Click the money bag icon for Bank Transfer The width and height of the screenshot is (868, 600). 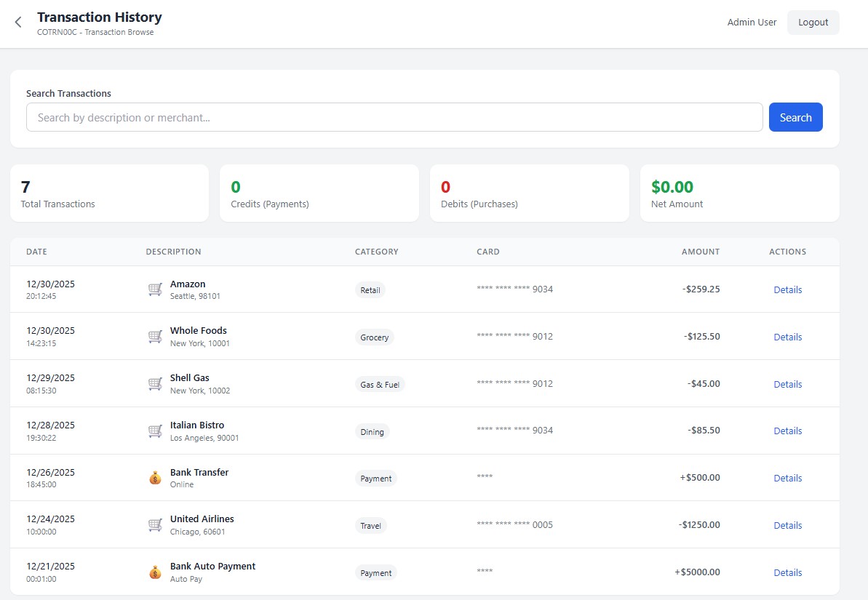154,477
